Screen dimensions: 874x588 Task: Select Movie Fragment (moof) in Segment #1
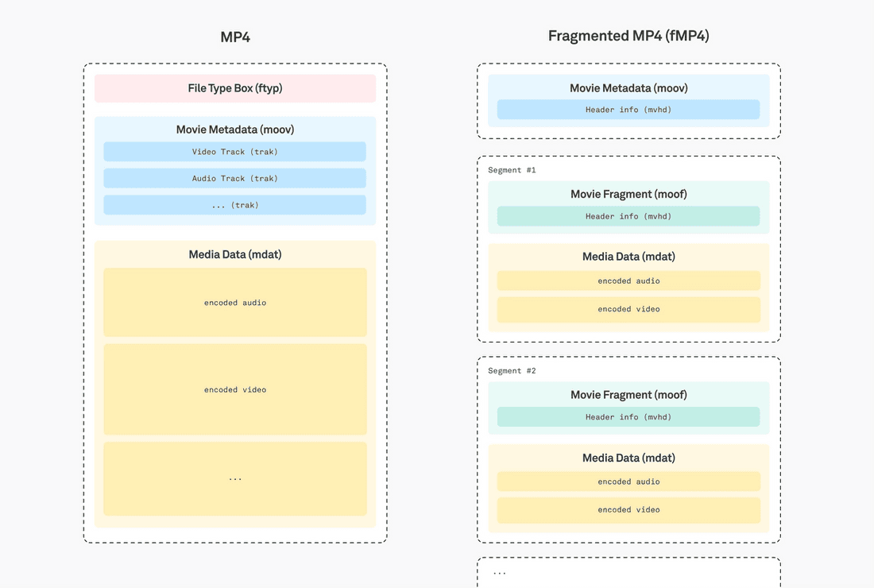[x=628, y=193]
